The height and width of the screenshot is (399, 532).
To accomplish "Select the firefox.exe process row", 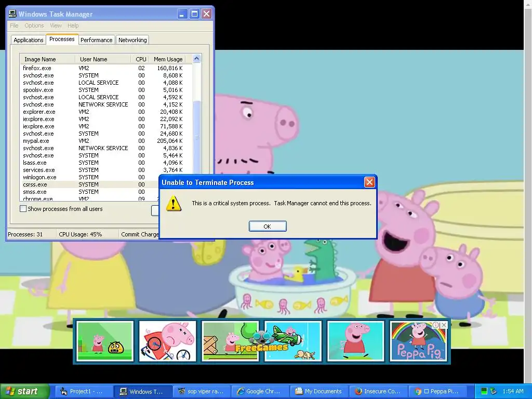I will [x=106, y=68].
